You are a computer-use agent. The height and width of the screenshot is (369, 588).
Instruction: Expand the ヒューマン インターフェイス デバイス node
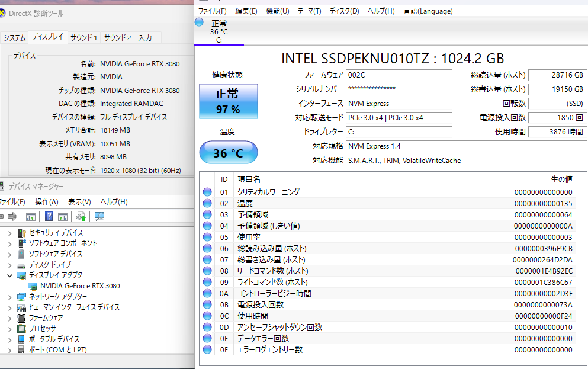[9, 308]
